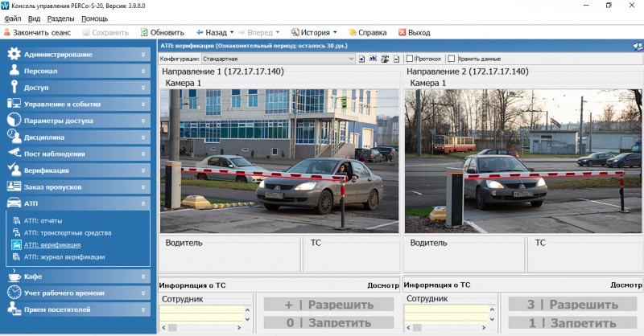Toggle the Хранить данные checkbox

452,59
